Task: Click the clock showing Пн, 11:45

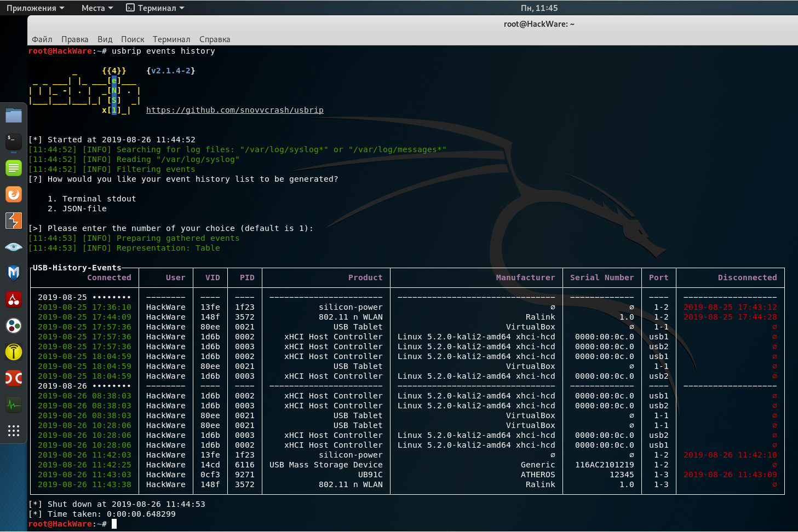Action: click(x=539, y=8)
